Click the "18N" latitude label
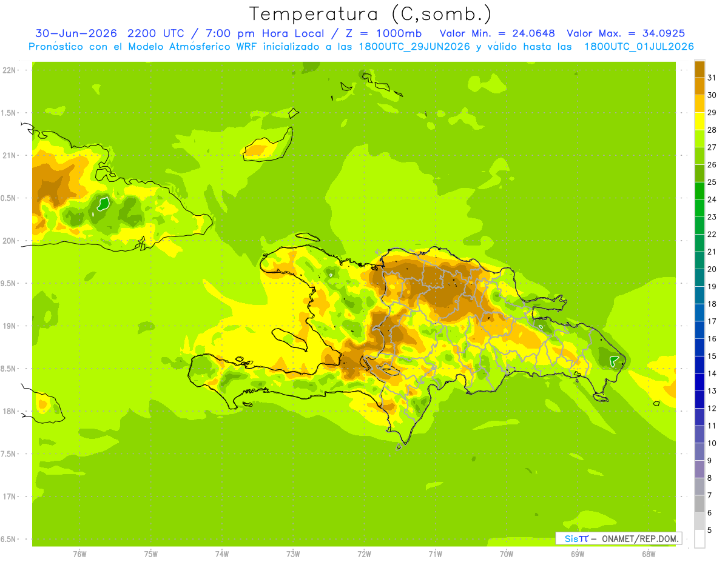 pos(8,411)
